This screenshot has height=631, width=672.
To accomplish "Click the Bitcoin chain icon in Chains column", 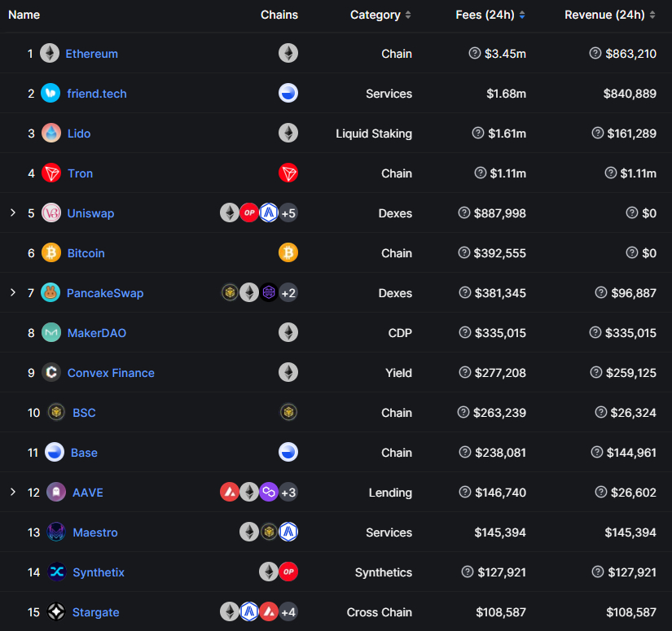I will coord(288,252).
